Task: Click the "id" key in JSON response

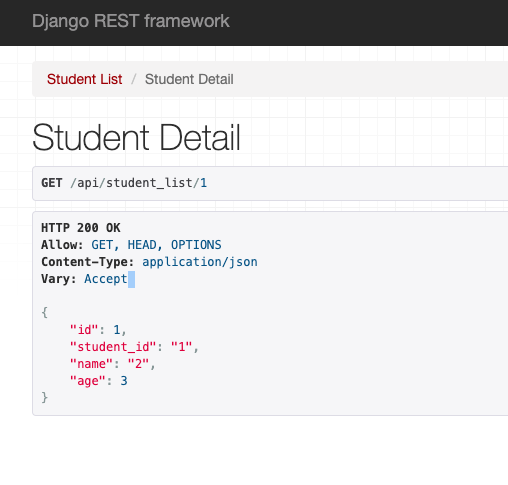Action: [x=84, y=330]
